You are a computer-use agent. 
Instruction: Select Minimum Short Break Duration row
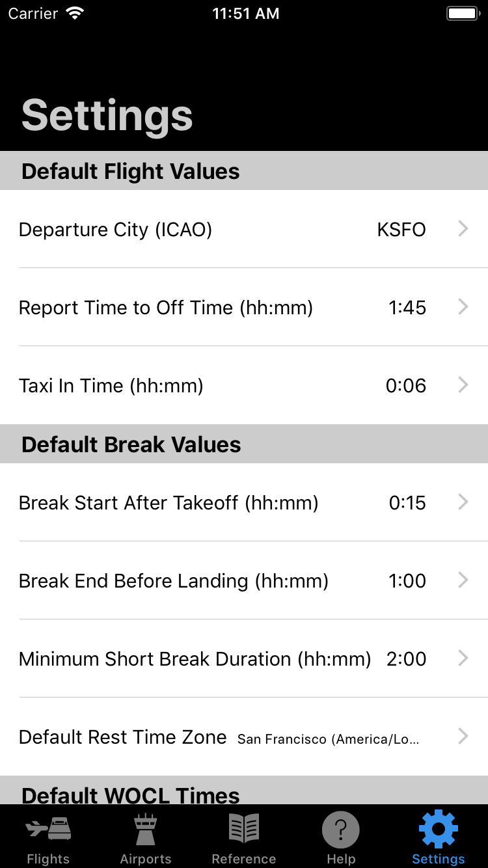click(244, 658)
